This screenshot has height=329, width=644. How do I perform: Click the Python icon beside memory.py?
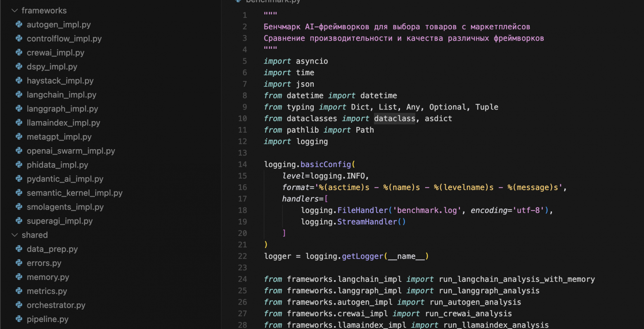[x=19, y=277]
